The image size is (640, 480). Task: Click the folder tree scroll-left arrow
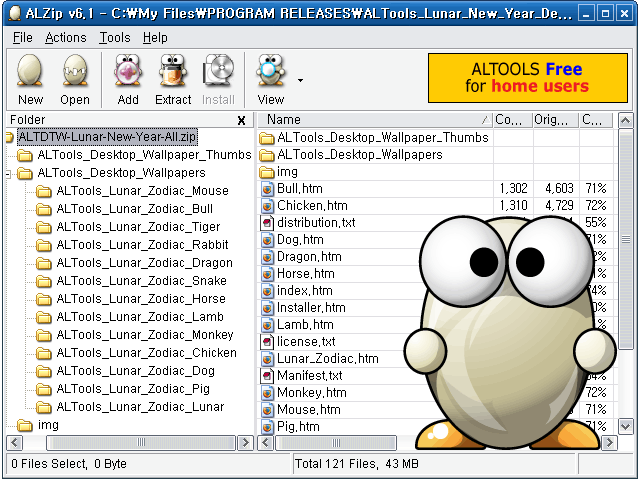tap(16, 442)
